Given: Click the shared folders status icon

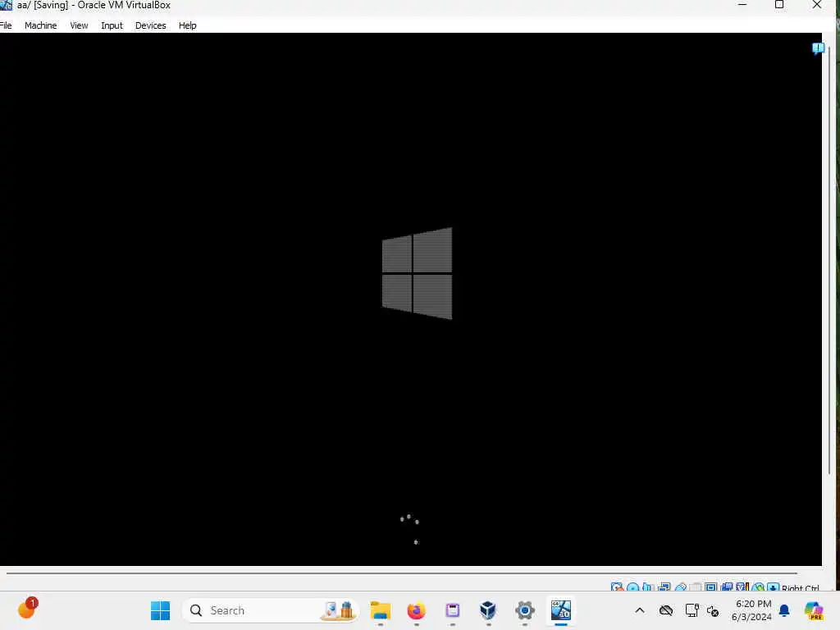Looking at the screenshot, I should tap(696, 587).
